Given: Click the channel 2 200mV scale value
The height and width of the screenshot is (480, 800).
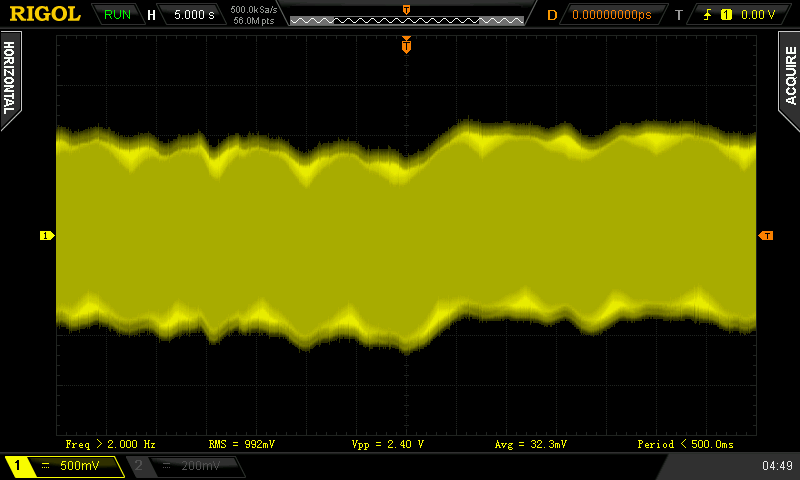Looking at the screenshot, I should click(201, 466).
